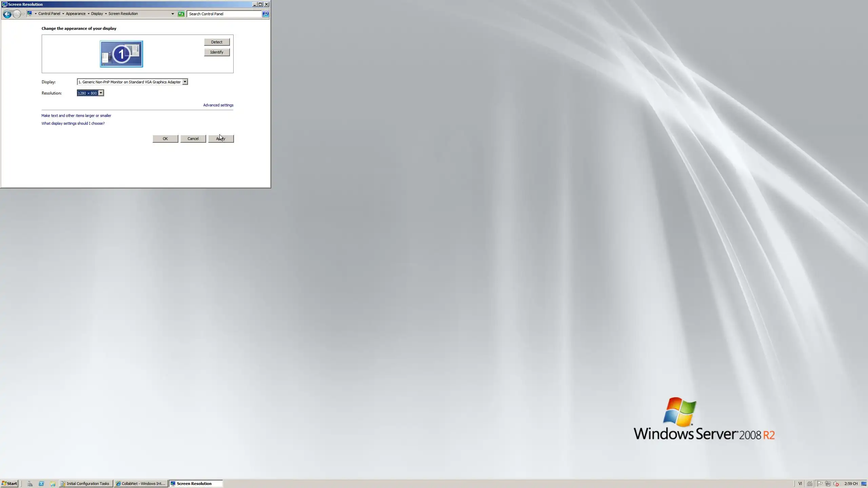Launch Windows PowerShell from taskbar

click(41, 484)
